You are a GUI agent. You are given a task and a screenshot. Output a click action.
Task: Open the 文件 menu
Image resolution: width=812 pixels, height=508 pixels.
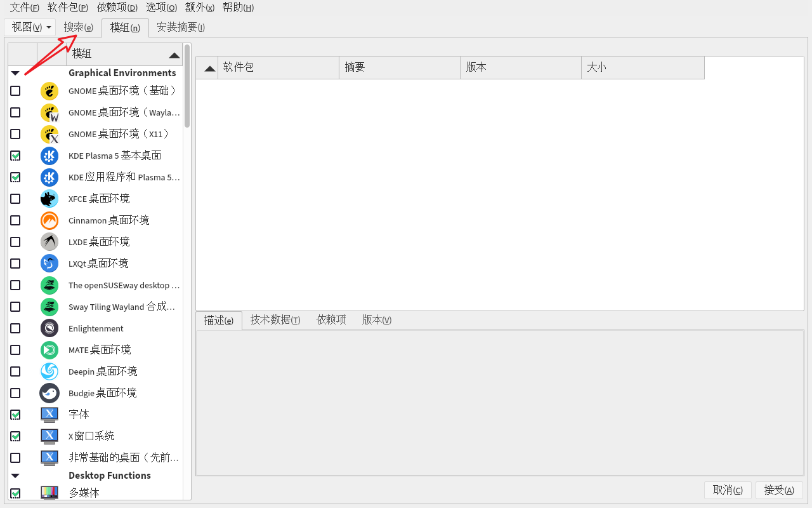click(24, 8)
